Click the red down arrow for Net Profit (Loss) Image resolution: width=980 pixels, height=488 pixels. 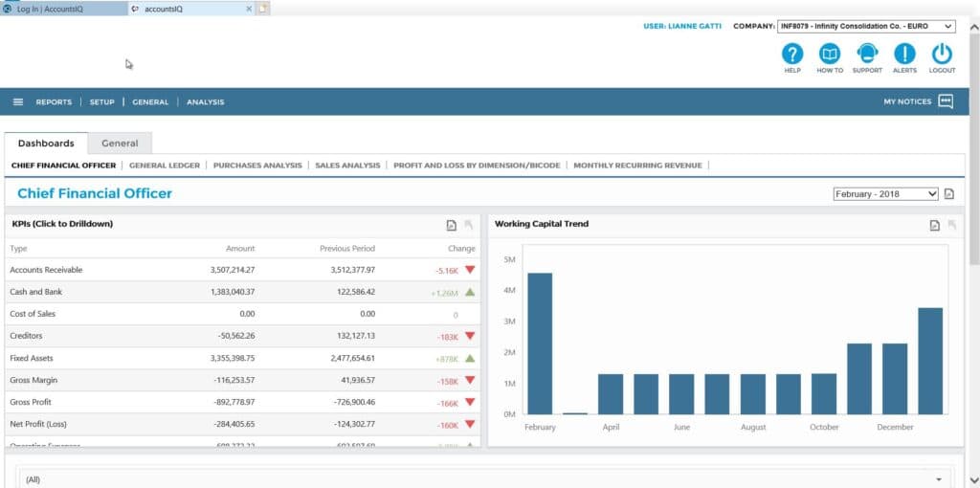pyautogui.click(x=470, y=424)
